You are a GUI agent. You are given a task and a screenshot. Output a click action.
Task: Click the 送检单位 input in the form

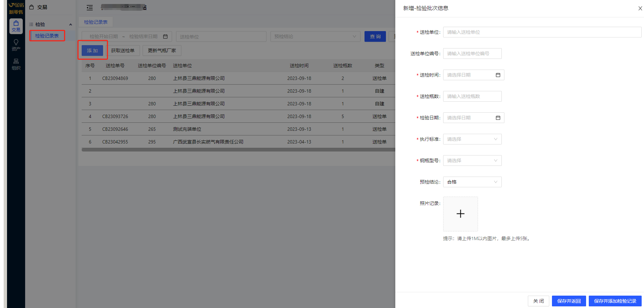542,32
